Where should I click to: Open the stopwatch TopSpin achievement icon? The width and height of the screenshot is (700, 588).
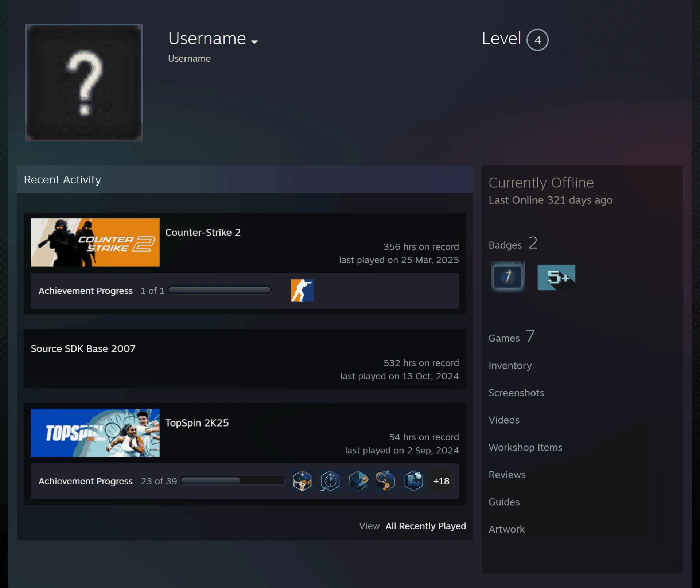point(330,481)
